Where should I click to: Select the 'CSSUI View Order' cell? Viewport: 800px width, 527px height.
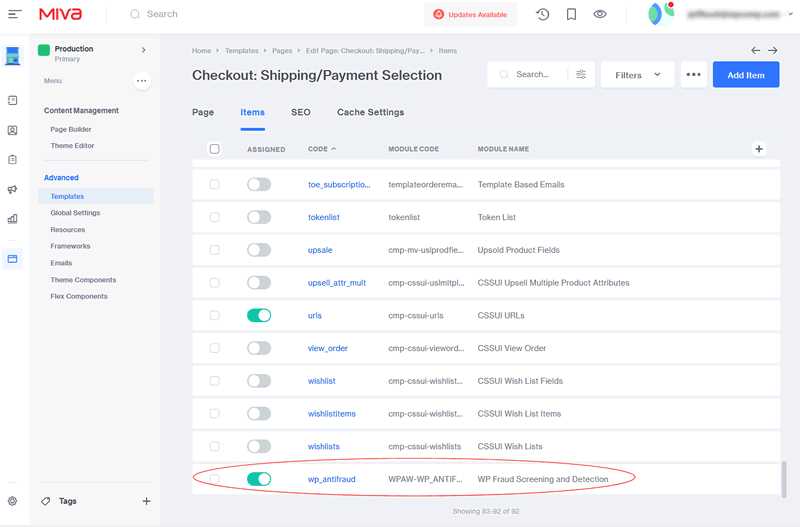point(512,348)
